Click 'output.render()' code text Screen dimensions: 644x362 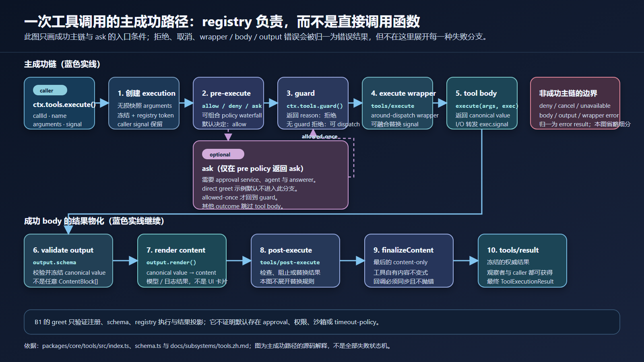click(171, 262)
